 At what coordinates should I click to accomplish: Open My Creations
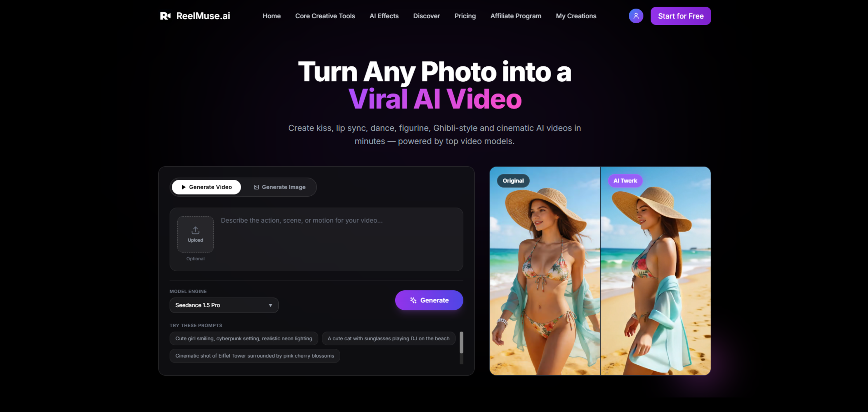(576, 16)
